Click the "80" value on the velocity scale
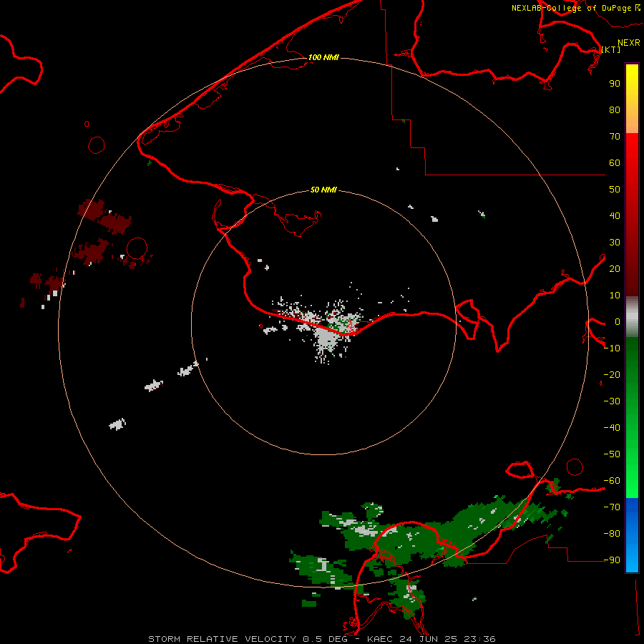 615,110
